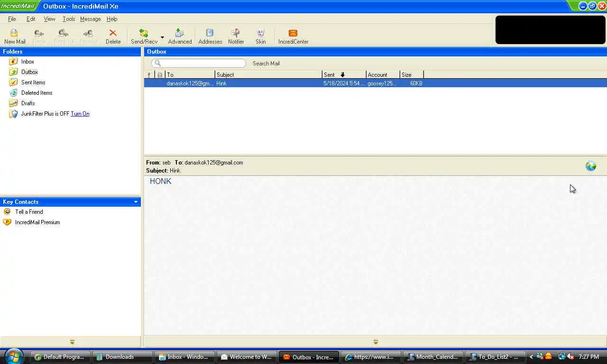Sort messages by priority column

coord(149,75)
